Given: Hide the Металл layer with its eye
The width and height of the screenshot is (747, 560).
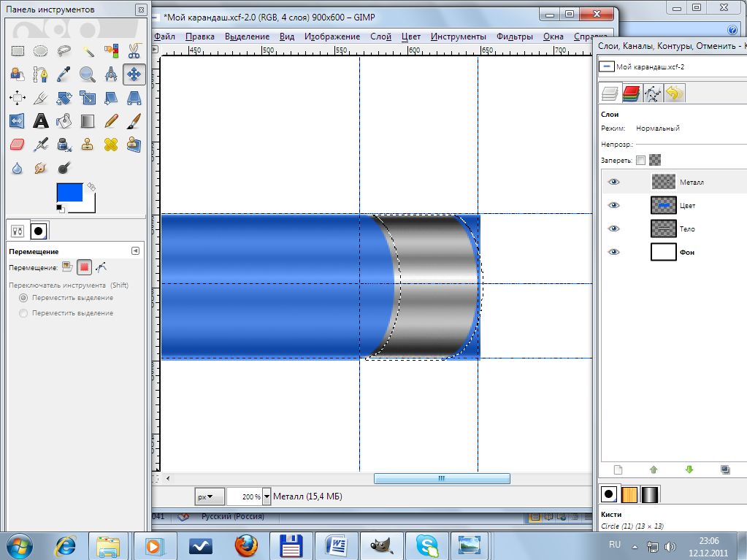Looking at the screenshot, I should tap(614, 182).
